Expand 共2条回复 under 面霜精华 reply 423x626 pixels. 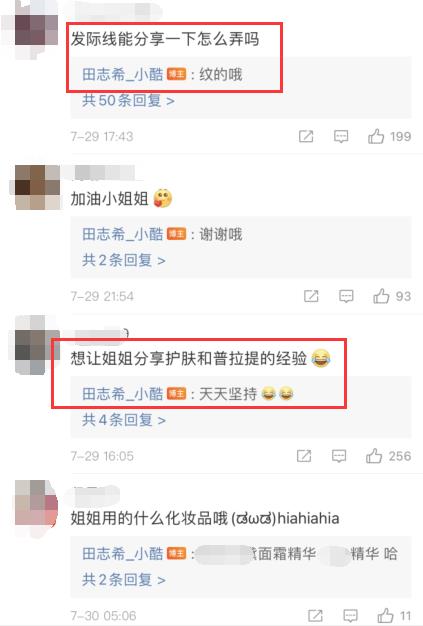click(x=124, y=579)
